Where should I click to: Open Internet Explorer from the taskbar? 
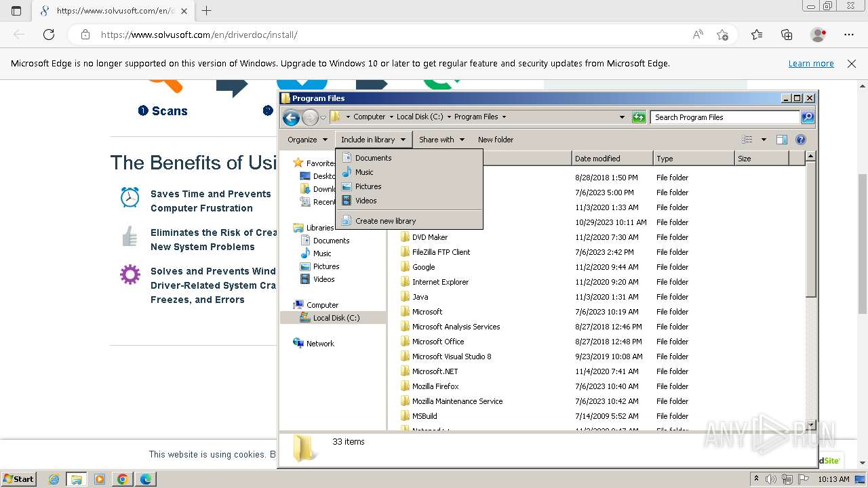click(x=54, y=479)
